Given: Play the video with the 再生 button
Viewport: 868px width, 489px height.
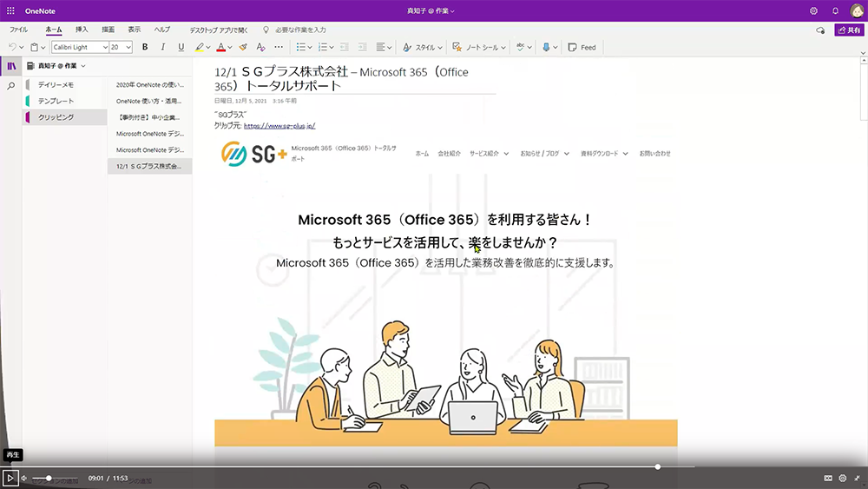Looking at the screenshot, I should [10, 478].
